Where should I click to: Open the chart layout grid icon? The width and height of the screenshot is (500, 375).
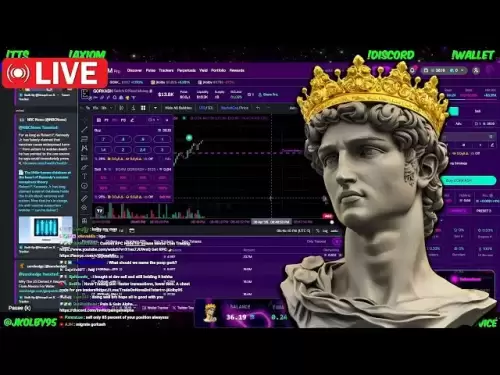(143, 108)
